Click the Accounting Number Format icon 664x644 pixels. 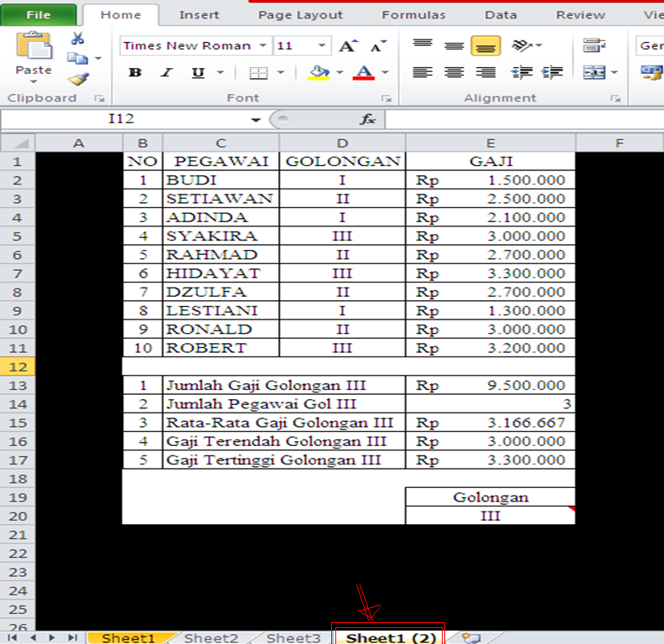651,72
